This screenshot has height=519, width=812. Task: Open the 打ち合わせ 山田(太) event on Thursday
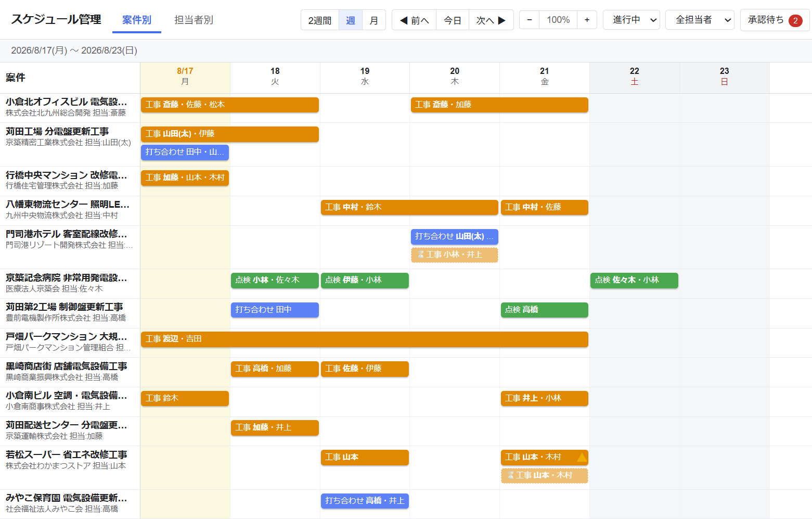point(455,236)
